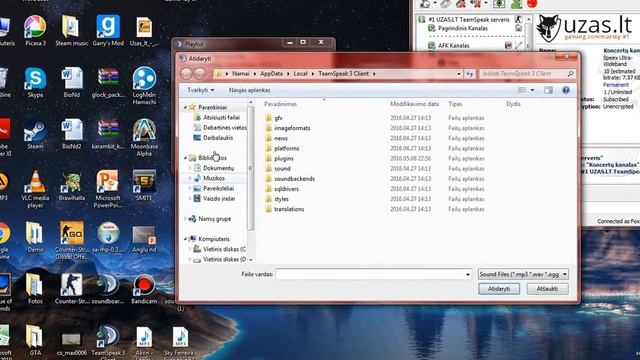Launch Steam from the desktop
Viewport: 640px width, 360px height.
35,134
